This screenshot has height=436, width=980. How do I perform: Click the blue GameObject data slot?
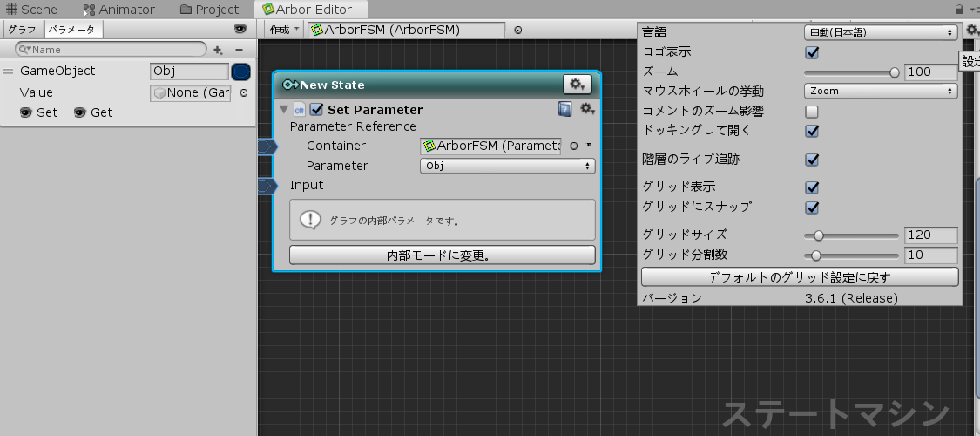pyautogui.click(x=241, y=72)
